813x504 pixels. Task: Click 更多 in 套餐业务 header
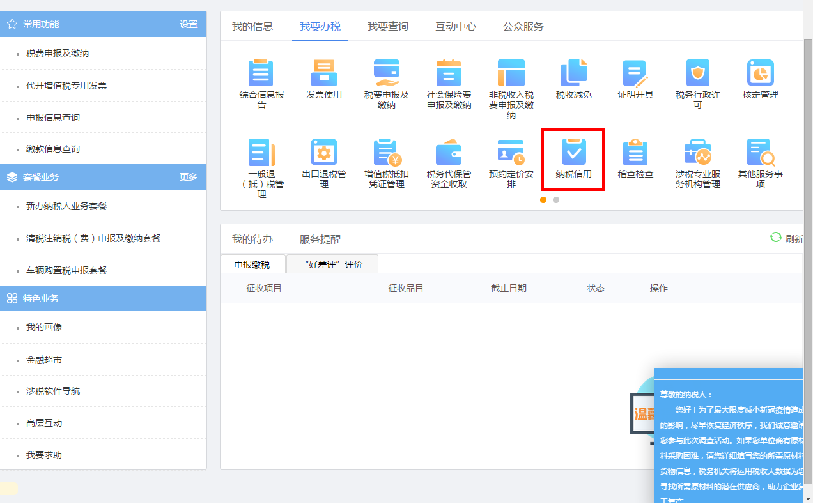189,177
